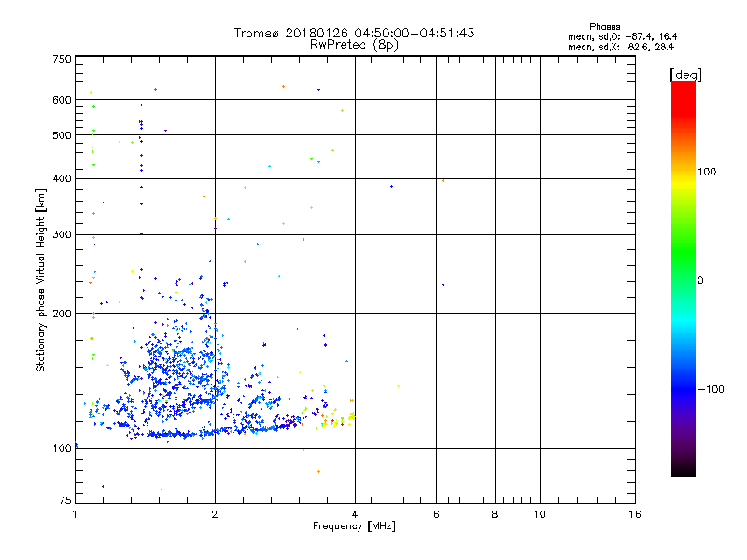Click the x-axis '6' frequency tick label
Image resolution: width=747 pixels, height=560 pixels.
436,514
